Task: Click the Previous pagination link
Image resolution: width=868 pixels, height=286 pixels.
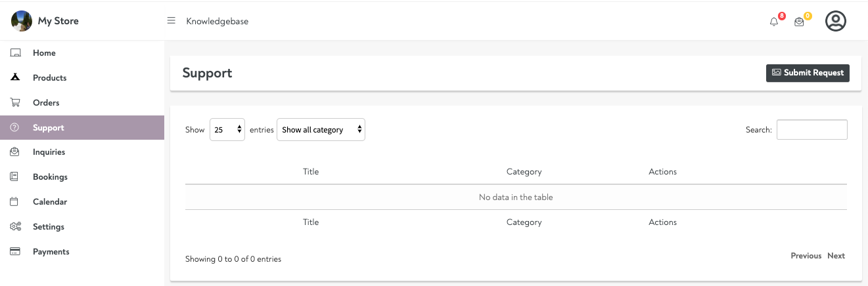Action: point(806,256)
